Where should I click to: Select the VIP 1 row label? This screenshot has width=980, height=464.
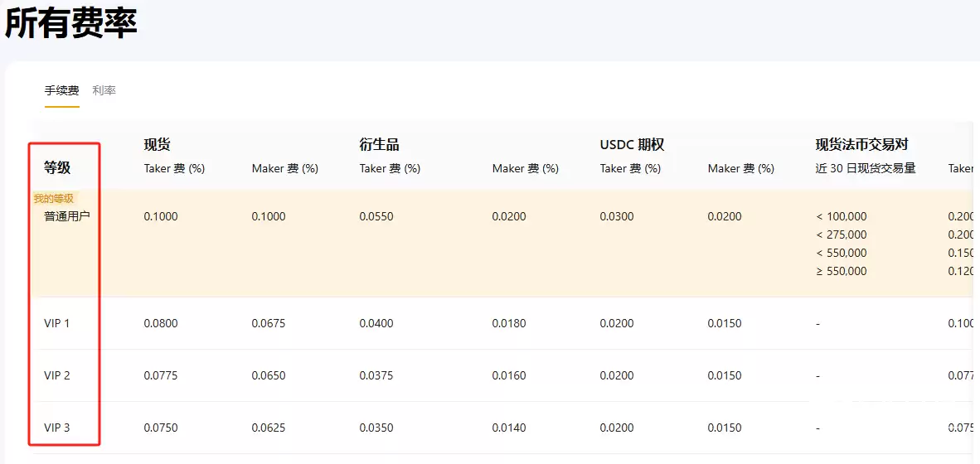[57, 323]
